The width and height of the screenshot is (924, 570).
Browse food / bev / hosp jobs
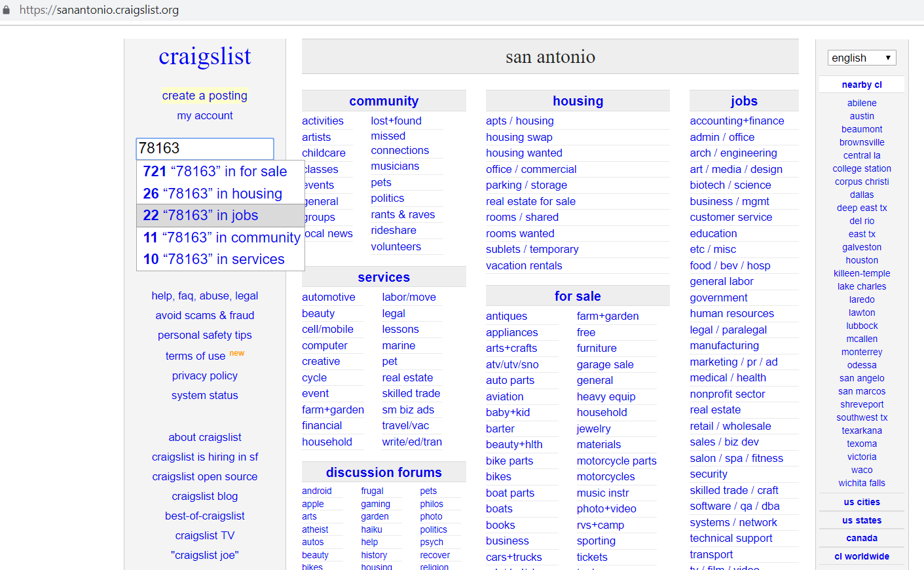coord(730,265)
